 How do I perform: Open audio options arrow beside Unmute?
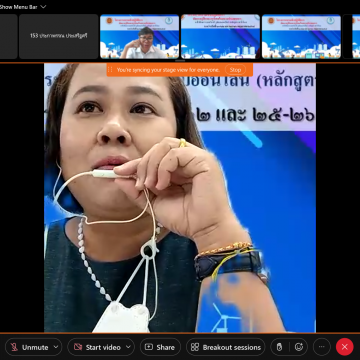point(56,347)
